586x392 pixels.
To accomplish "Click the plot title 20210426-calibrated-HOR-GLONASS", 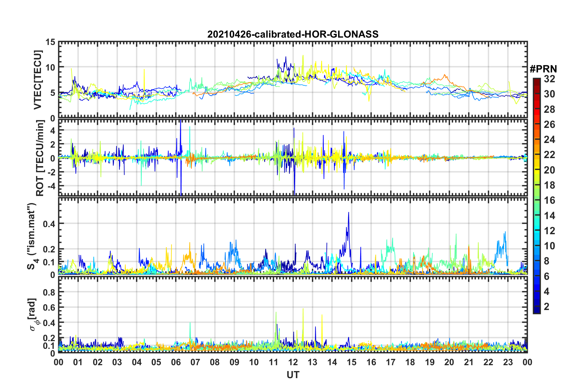I will point(293,34).
